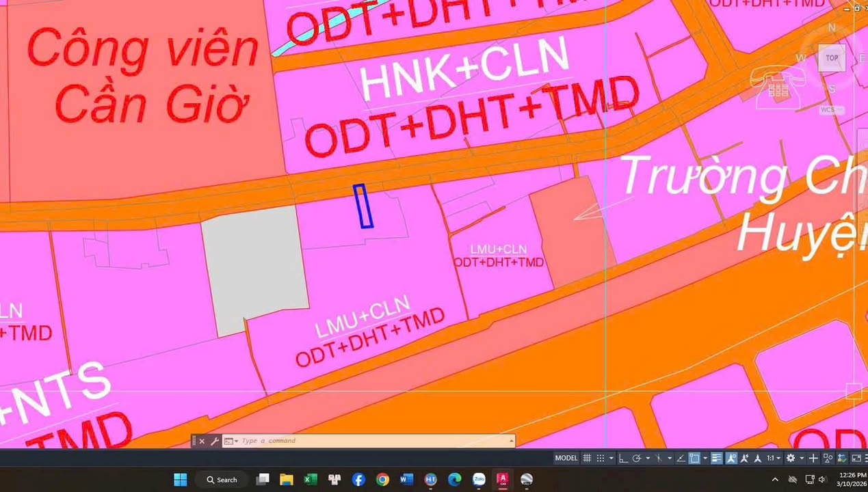Screen dimensions: 868x492
Task: Open recent commands dropdown in command line
Action: [x=231, y=441]
